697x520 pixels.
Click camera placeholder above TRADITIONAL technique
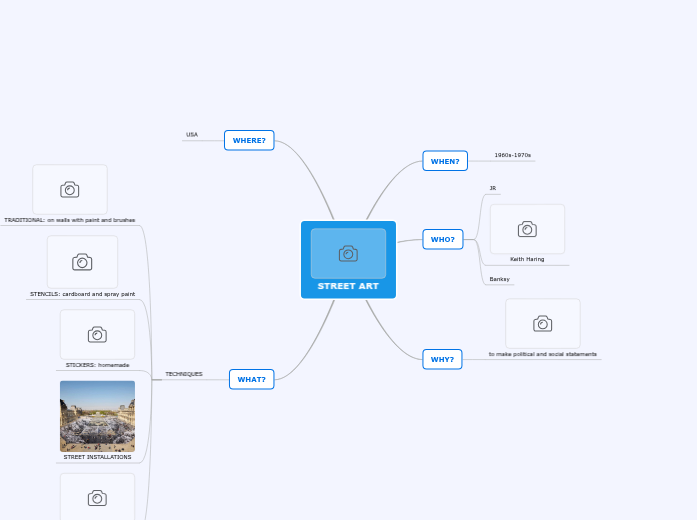tap(70, 189)
